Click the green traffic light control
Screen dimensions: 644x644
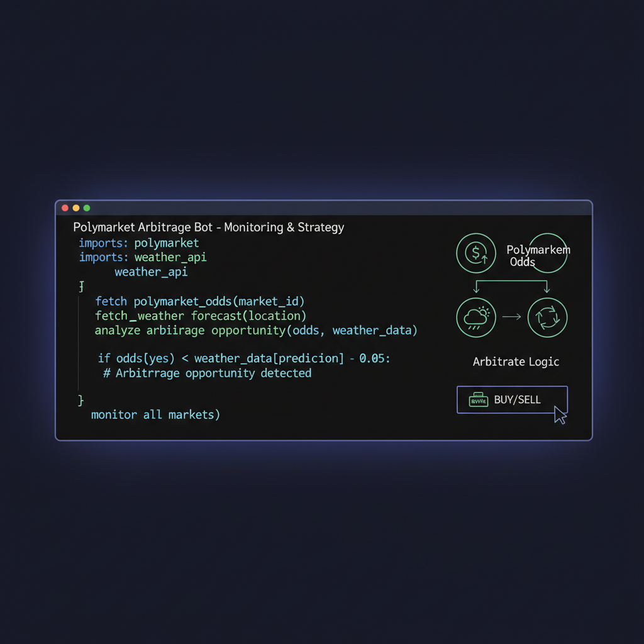(86, 208)
